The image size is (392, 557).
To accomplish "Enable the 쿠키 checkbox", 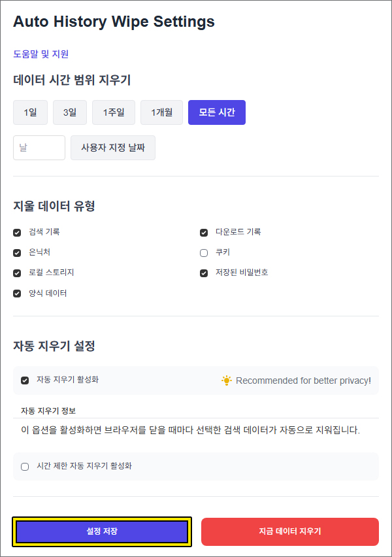I will (204, 253).
